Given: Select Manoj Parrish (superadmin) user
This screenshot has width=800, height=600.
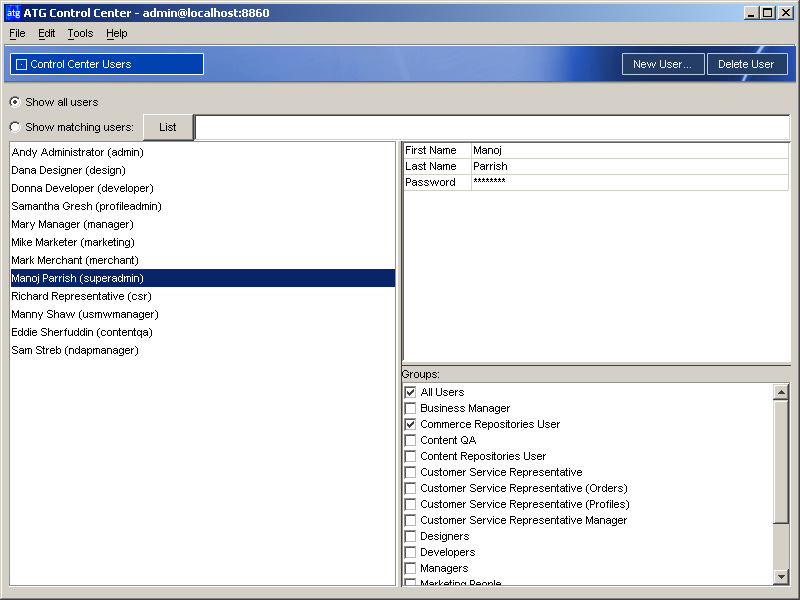Looking at the screenshot, I should (203, 278).
